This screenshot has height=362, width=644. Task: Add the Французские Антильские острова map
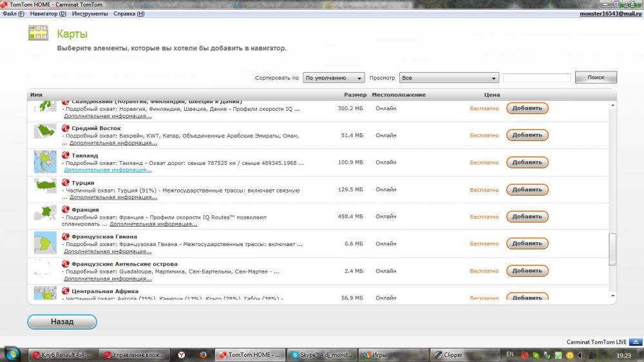[x=527, y=271]
